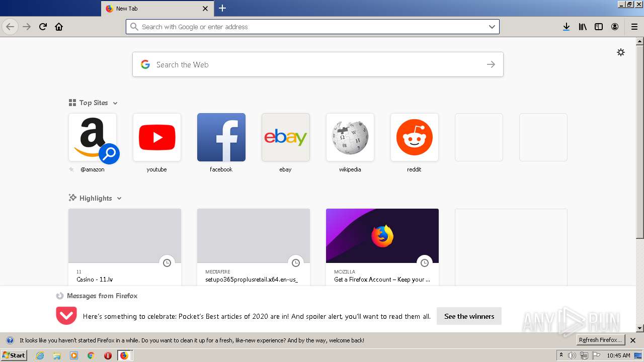Viewport: 644px width, 362px height.
Task: Click the 10:45 AM clock
Action: coord(618,355)
